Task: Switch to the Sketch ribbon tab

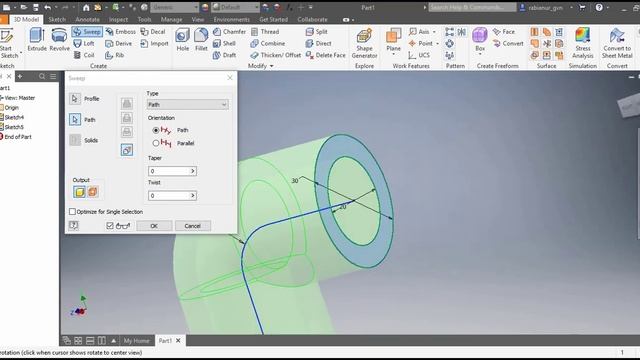Action: click(x=57, y=19)
